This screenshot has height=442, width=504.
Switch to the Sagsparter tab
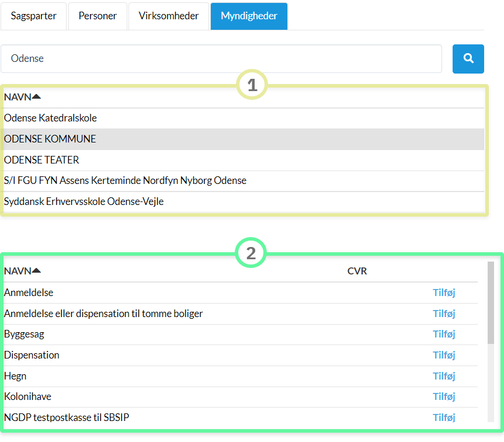[x=33, y=16]
